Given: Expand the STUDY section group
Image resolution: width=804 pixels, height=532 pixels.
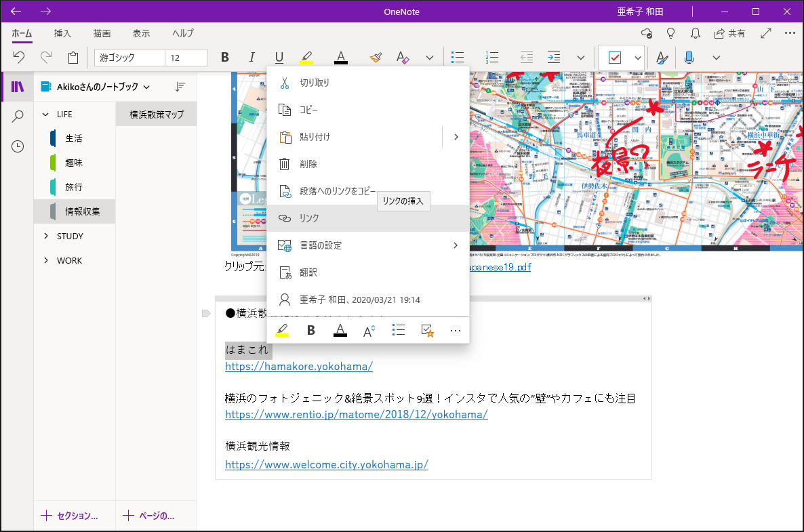Looking at the screenshot, I should coord(46,236).
